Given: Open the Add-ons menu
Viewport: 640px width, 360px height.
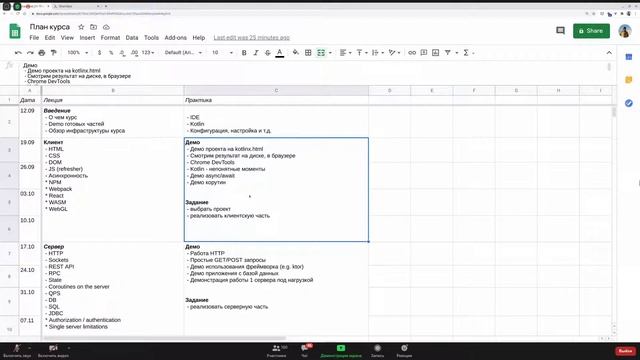Looking at the screenshot, I should click(x=176, y=38).
